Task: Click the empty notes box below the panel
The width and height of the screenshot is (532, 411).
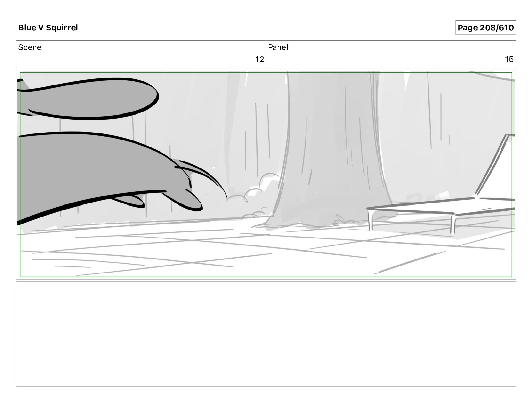Action: (x=266, y=334)
